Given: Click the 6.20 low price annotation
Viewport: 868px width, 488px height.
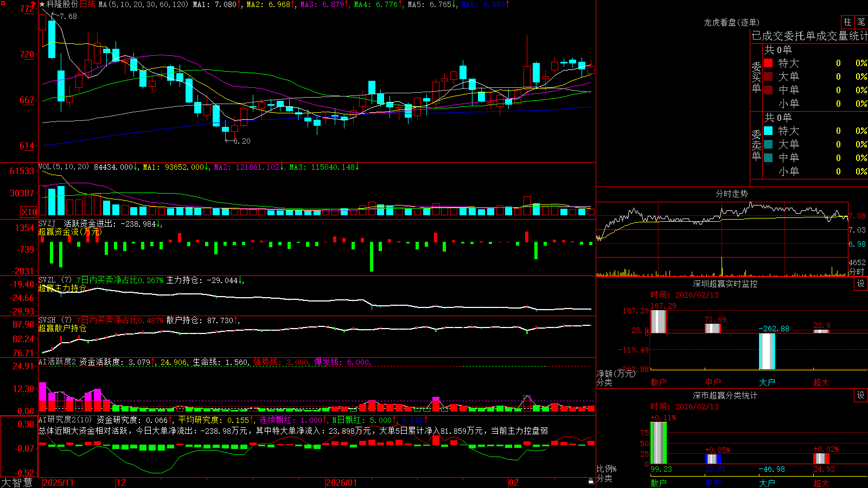Looking at the screenshot, I should coord(242,141).
